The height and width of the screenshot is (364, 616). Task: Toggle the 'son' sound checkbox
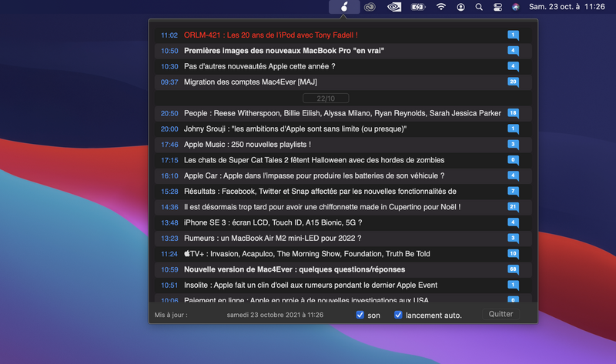click(x=360, y=315)
